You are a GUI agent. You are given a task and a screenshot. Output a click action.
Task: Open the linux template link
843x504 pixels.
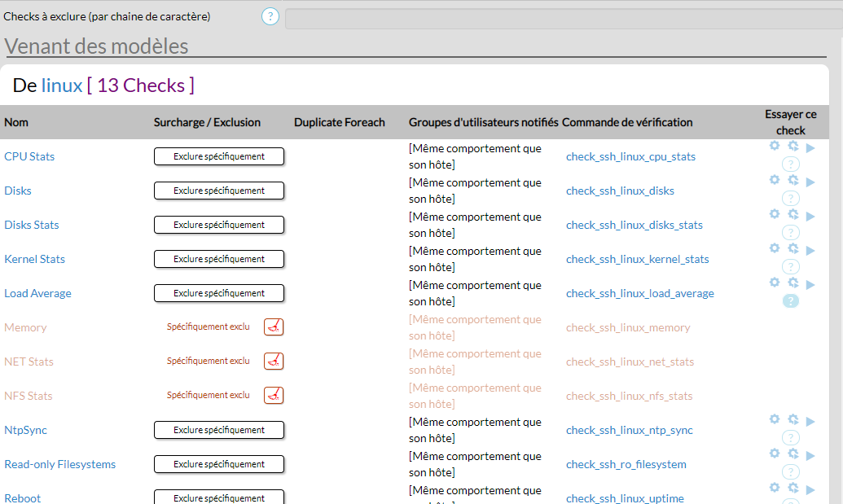(x=62, y=85)
